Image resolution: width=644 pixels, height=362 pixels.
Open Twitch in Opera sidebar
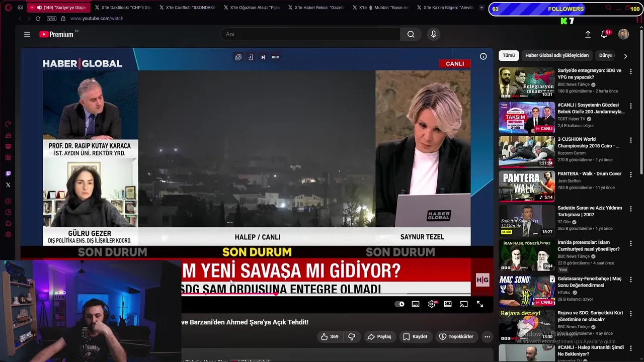[x=8, y=174]
